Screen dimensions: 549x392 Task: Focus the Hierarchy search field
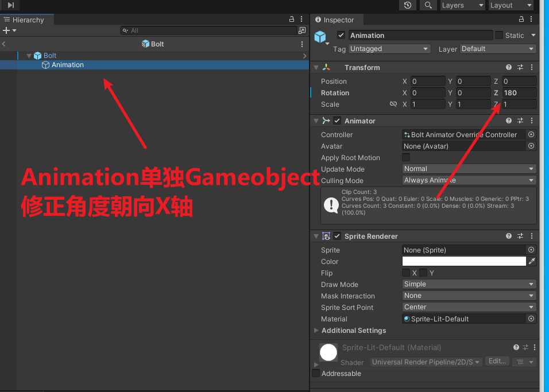pyautogui.click(x=208, y=30)
